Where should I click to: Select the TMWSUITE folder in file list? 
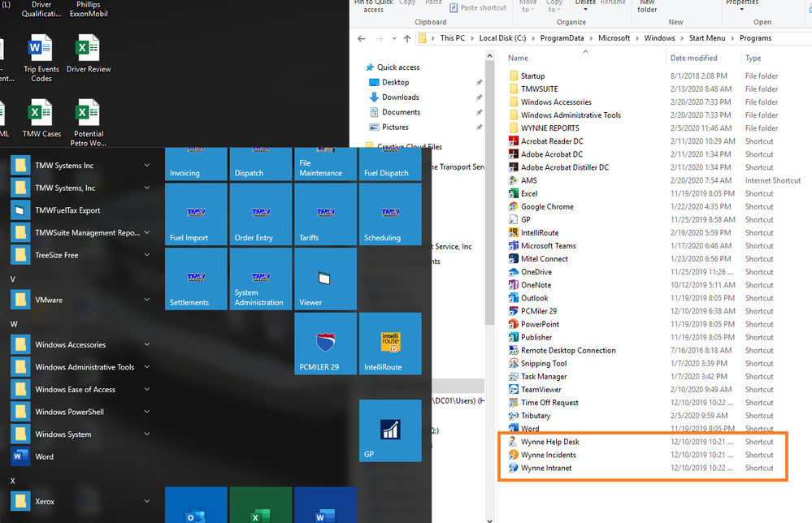(533, 89)
